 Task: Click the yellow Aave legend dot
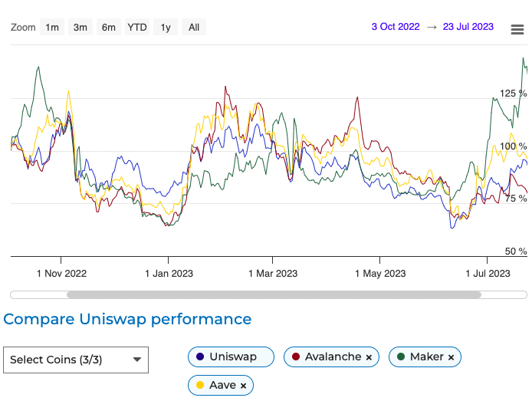click(x=200, y=385)
